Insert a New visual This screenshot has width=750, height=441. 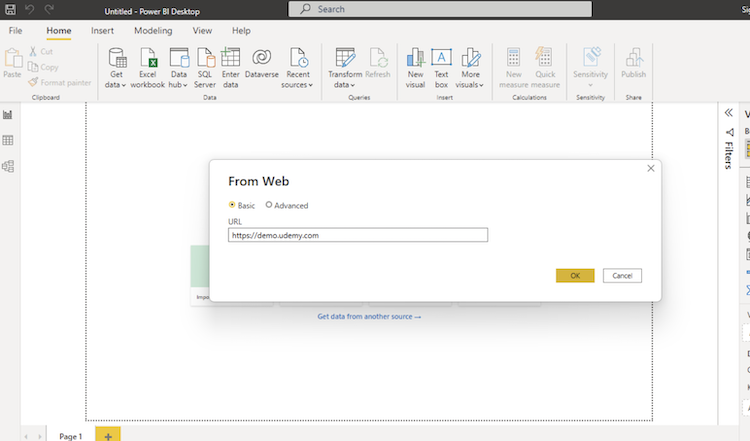pyautogui.click(x=415, y=68)
